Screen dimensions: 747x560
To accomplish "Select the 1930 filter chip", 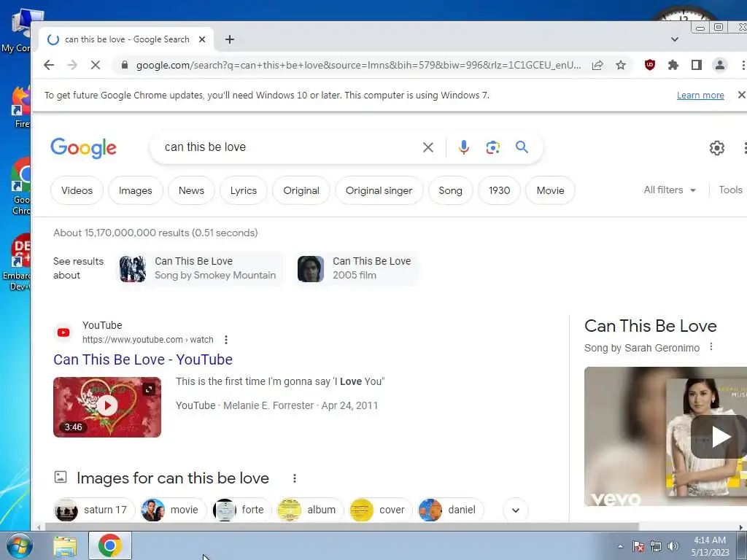I will (499, 190).
